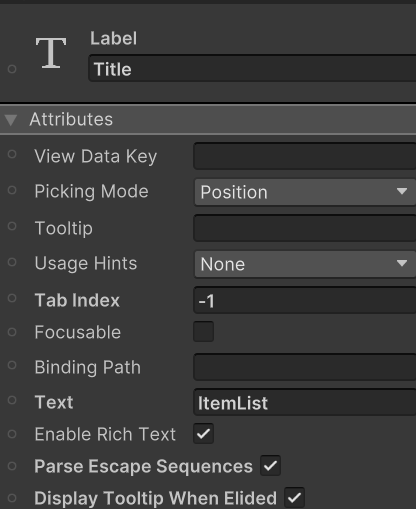Click the Text field containing ItemList
This screenshot has width=416, height=509.
tap(305, 402)
